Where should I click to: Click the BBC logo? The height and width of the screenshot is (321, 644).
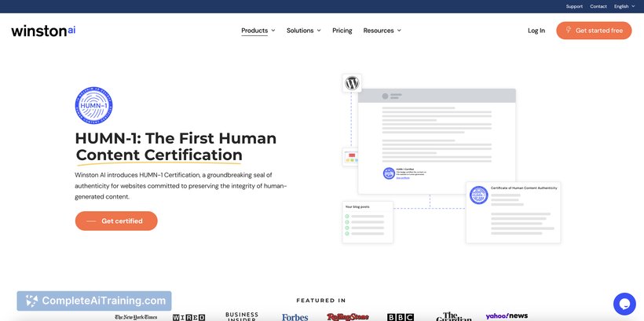click(x=401, y=317)
